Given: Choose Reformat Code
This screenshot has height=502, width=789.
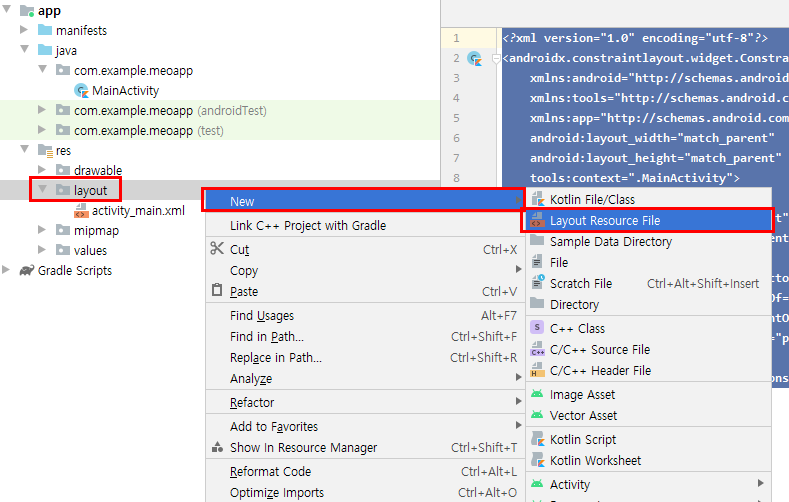Looking at the screenshot, I should click(364, 471).
